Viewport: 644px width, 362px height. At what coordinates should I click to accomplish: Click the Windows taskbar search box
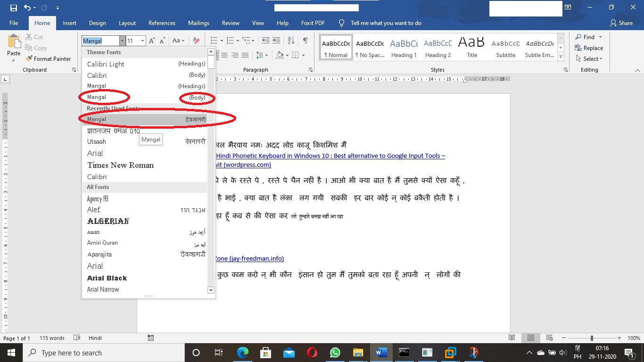pyautogui.click(x=103, y=353)
